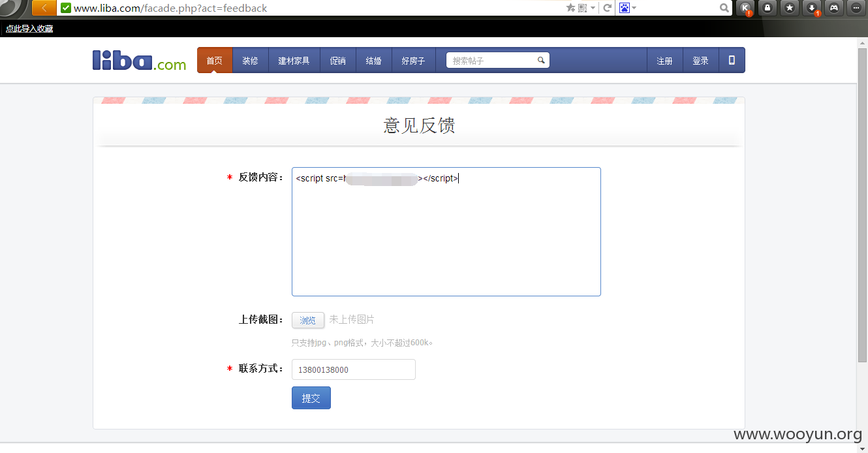The width and height of the screenshot is (868, 453).
Task: Click the 登录 login link
Action: (700, 60)
